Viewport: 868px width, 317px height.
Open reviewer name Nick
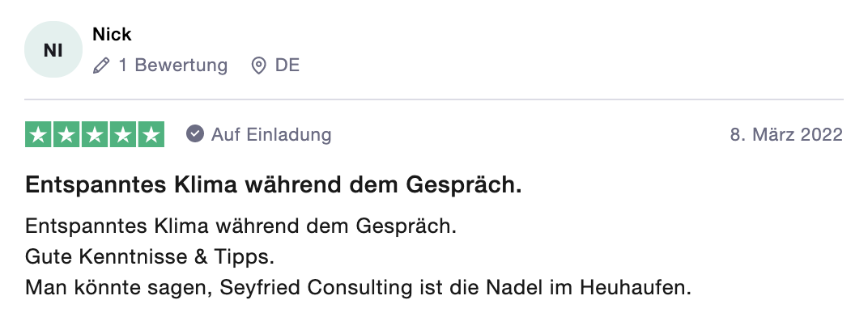[112, 34]
